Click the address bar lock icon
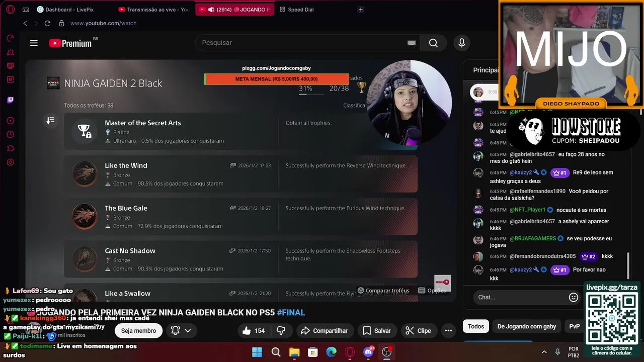Screen dimensions: 644x362 point(61,23)
